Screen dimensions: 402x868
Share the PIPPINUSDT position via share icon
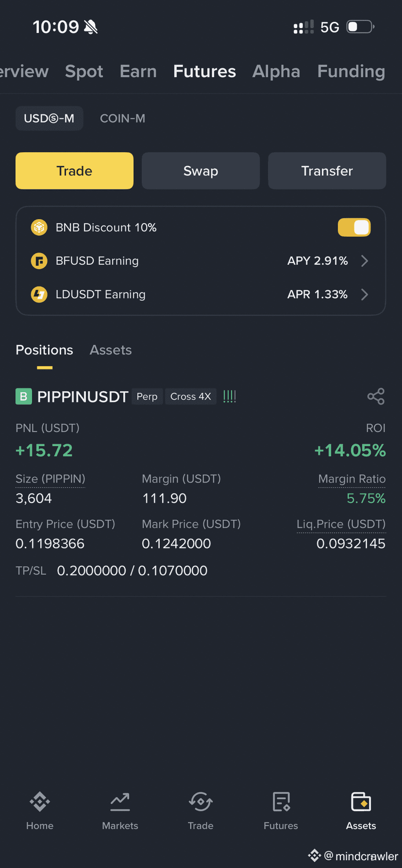point(376,396)
